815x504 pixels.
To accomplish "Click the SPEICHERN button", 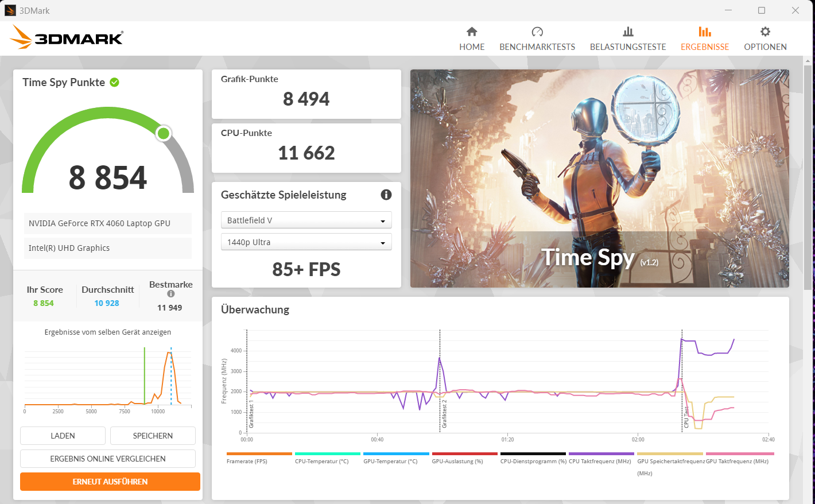I will tap(153, 436).
